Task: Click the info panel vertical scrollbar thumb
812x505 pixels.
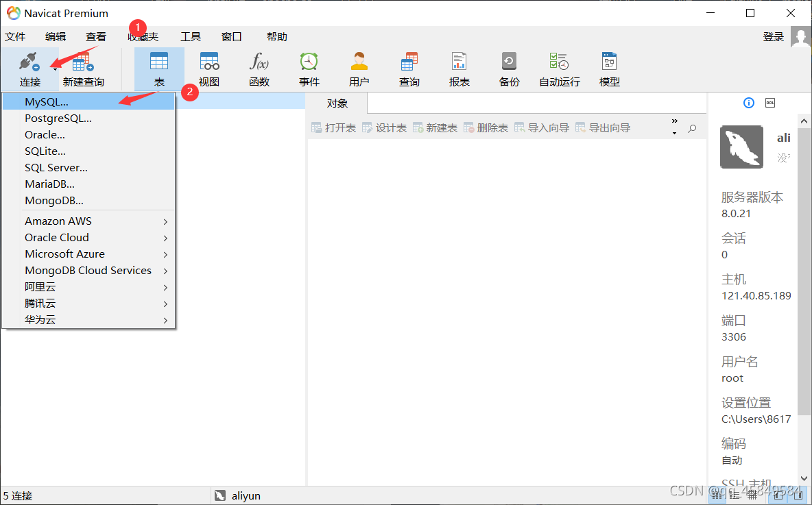Action: (x=804, y=271)
